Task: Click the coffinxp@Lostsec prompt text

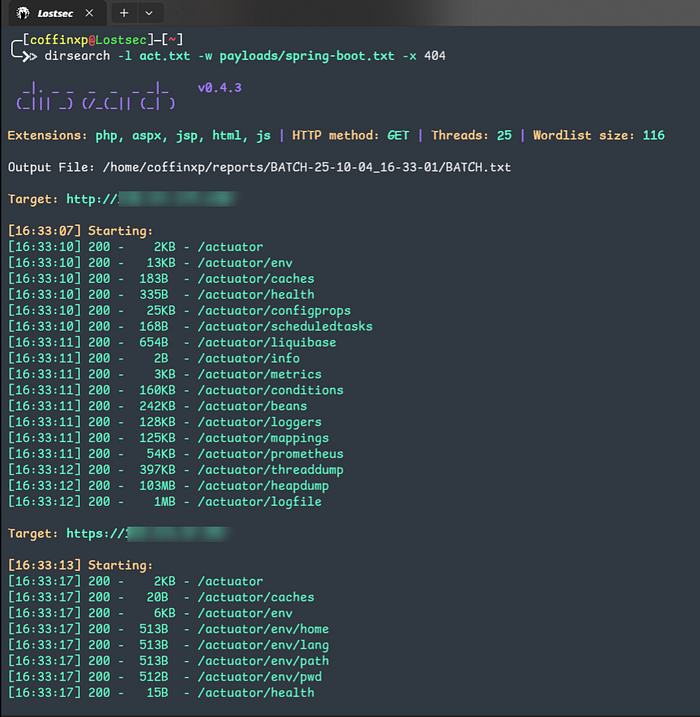Action: (88, 40)
